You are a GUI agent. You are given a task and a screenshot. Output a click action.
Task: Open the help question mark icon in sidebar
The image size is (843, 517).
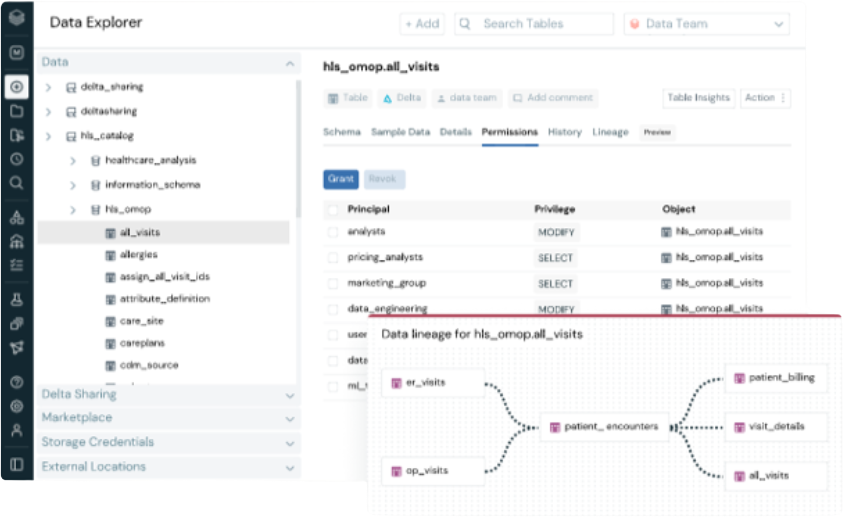(17, 382)
